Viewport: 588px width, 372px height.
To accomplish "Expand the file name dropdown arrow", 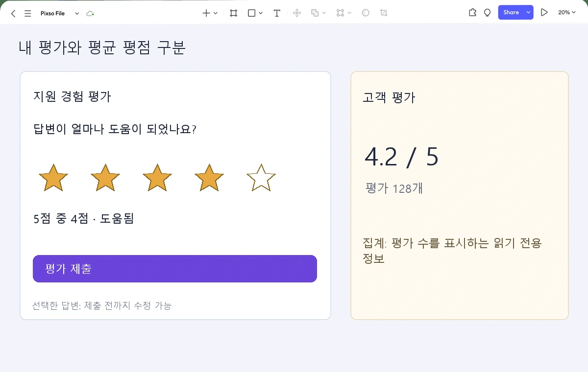I will click(x=77, y=14).
